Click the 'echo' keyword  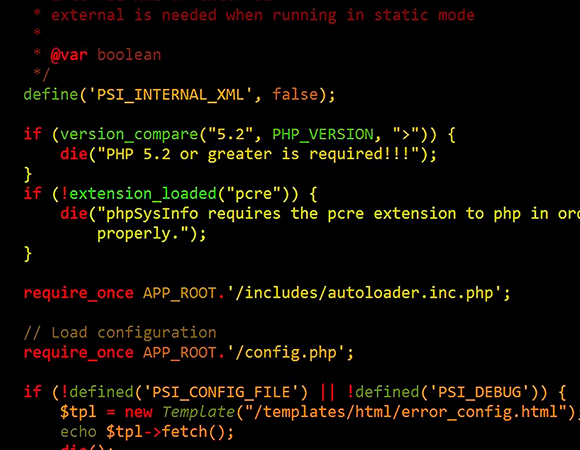coord(78,432)
